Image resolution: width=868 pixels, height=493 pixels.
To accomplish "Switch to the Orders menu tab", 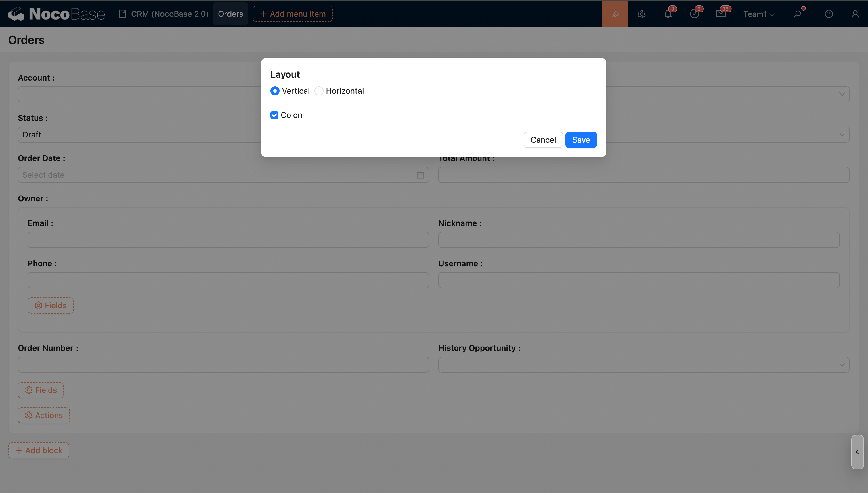I will [x=230, y=14].
